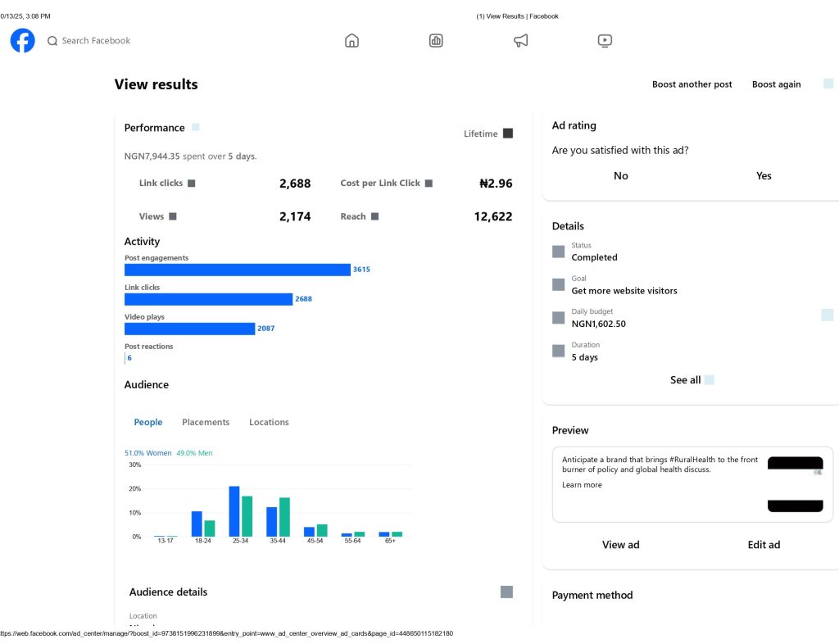Image resolution: width=839 pixels, height=644 pixels.
Task: Click Boost another post
Action: point(692,84)
